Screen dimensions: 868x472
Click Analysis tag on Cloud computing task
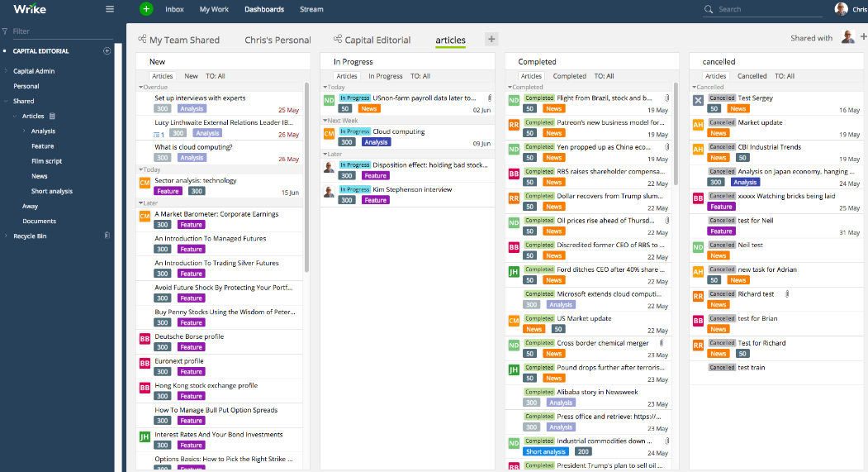(x=376, y=142)
